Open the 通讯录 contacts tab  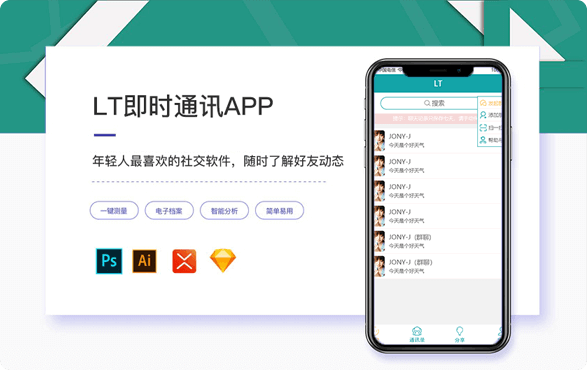417,334
